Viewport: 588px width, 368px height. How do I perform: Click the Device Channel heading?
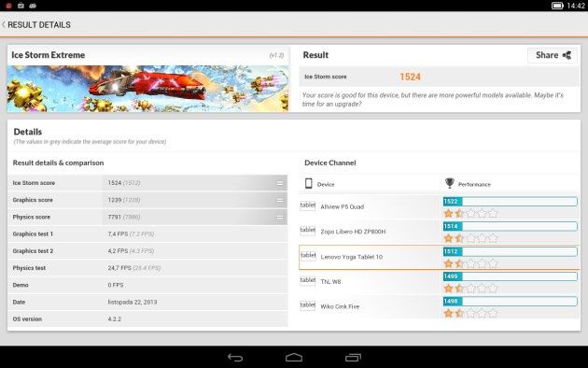(330, 163)
